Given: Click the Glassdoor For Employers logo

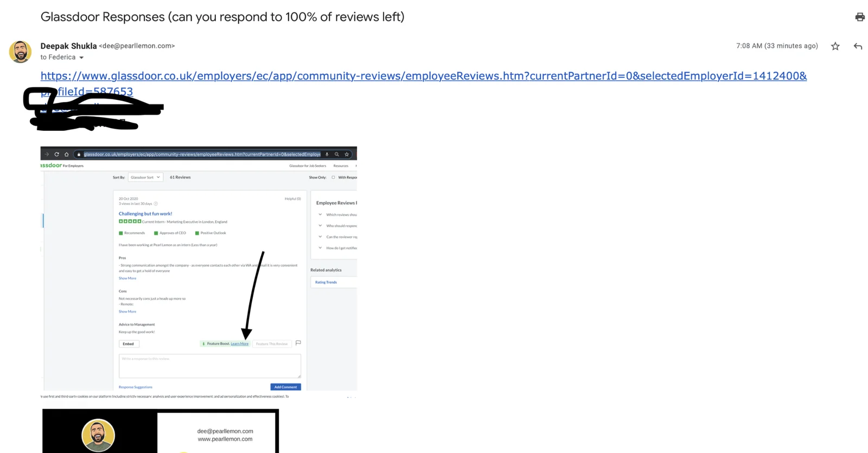Looking at the screenshot, I should [x=62, y=165].
